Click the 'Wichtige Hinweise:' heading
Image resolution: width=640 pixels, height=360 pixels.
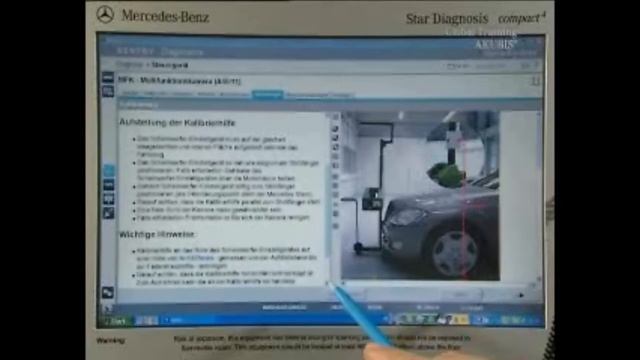pos(158,234)
